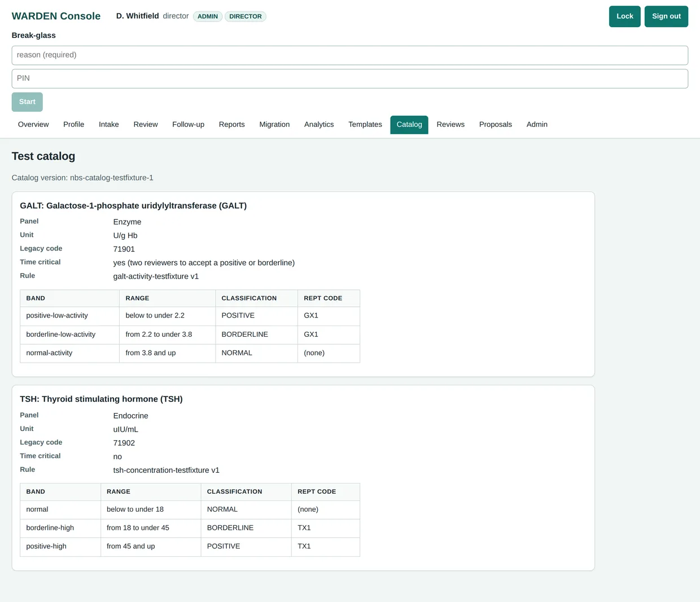This screenshot has width=700, height=602.
Task: Go to the Review tab
Action: [146, 125]
